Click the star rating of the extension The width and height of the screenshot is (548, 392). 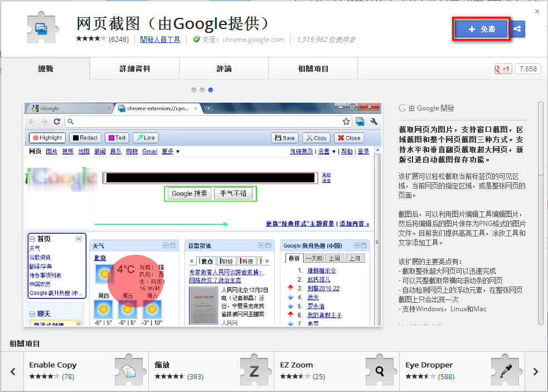pyautogui.click(x=91, y=39)
